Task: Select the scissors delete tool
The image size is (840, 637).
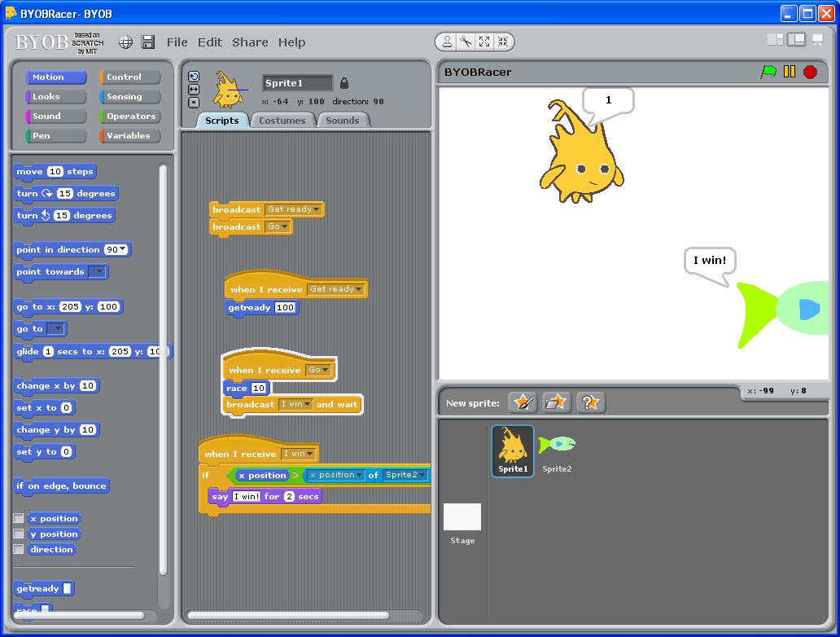Action: pyautogui.click(x=466, y=42)
